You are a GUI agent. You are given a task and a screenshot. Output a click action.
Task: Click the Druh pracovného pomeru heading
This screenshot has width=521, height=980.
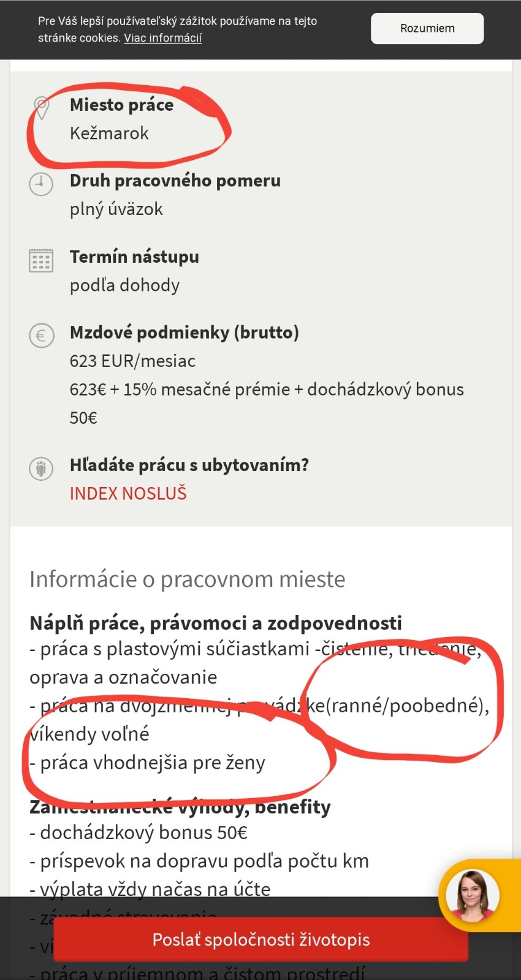pos(175,181)
